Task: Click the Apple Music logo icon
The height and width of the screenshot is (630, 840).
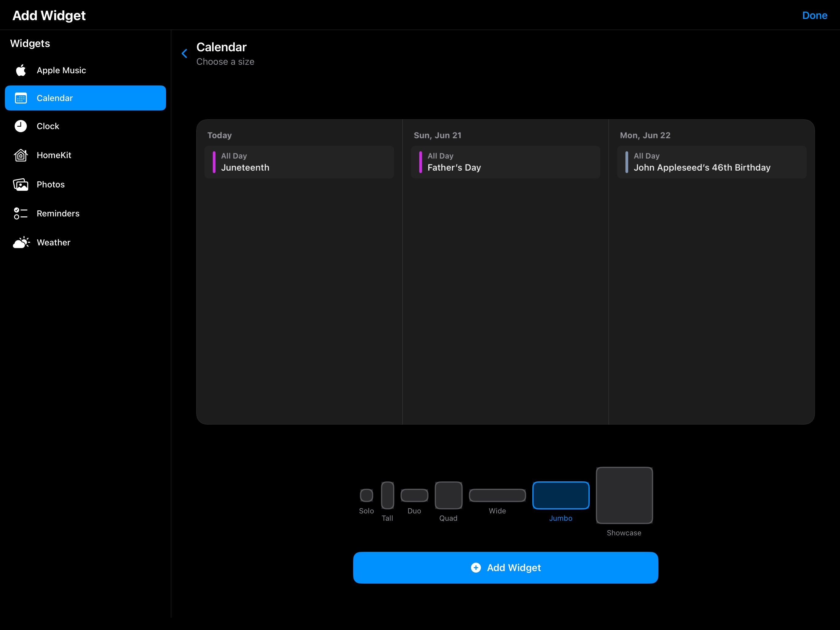Action: coord(21,70)
